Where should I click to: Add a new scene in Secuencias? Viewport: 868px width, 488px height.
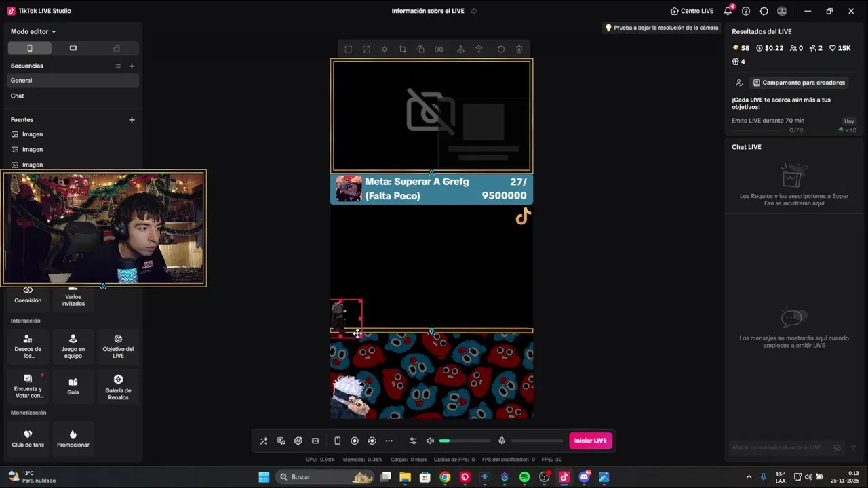coord(132,66)
